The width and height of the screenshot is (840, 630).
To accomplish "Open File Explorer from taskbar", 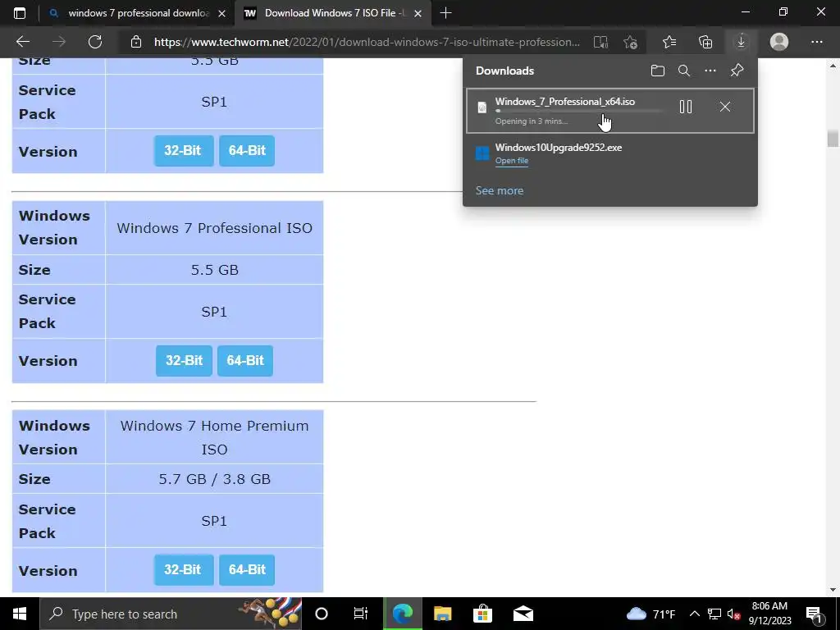I will 442,614.
